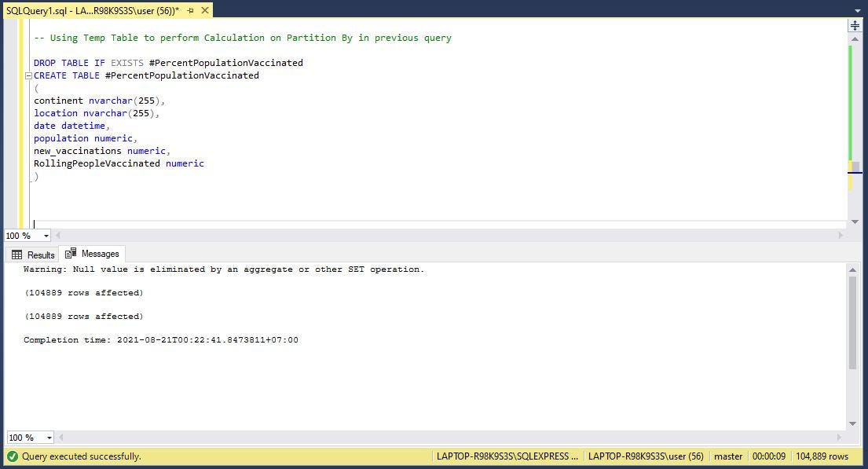Open the document tabs overflow arrow
Screen dimensions: 868x469
click(858, 10)
